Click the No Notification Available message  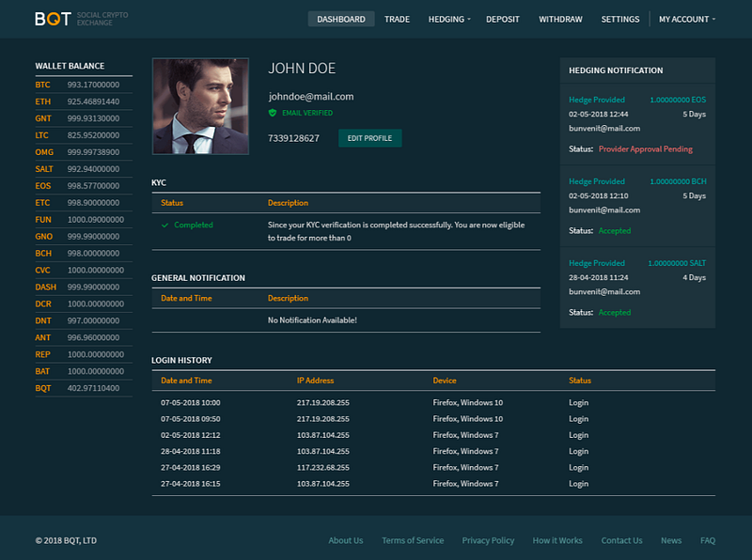312,319
